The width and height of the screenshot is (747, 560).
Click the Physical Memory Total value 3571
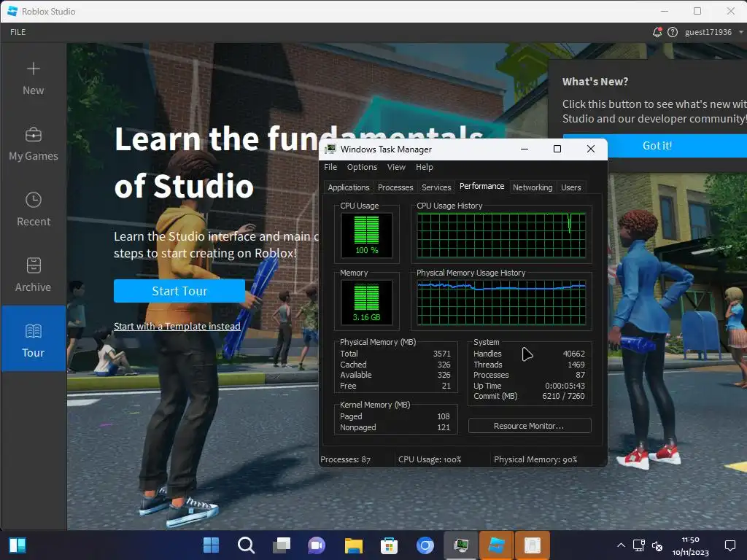(441, 354)
